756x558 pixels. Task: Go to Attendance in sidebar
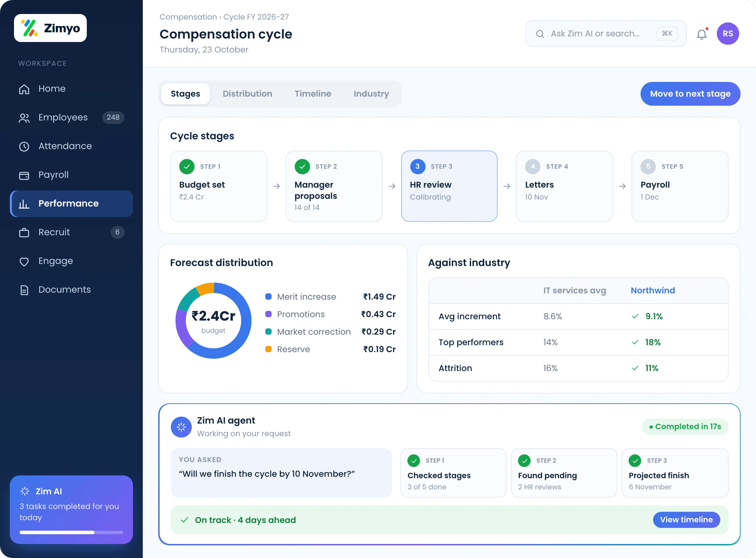pyautogui.click(x=71, y=146)
